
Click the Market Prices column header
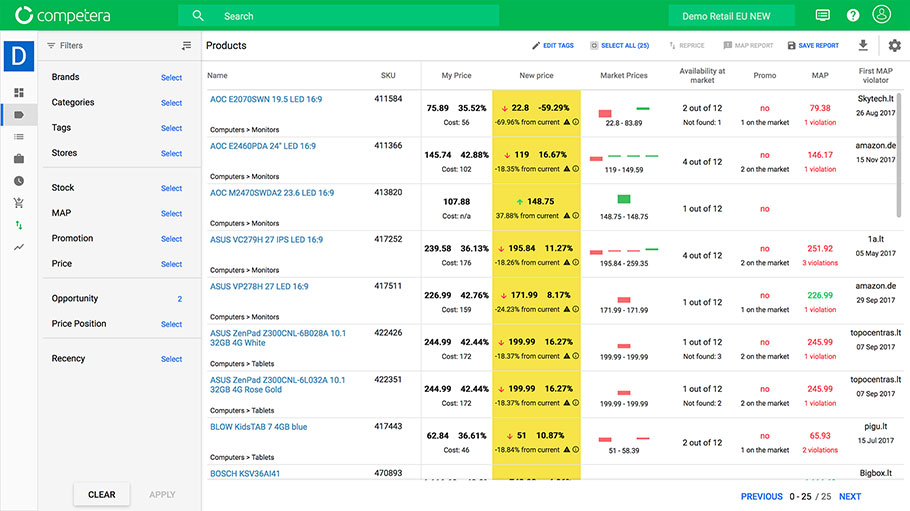click(624, 75)
